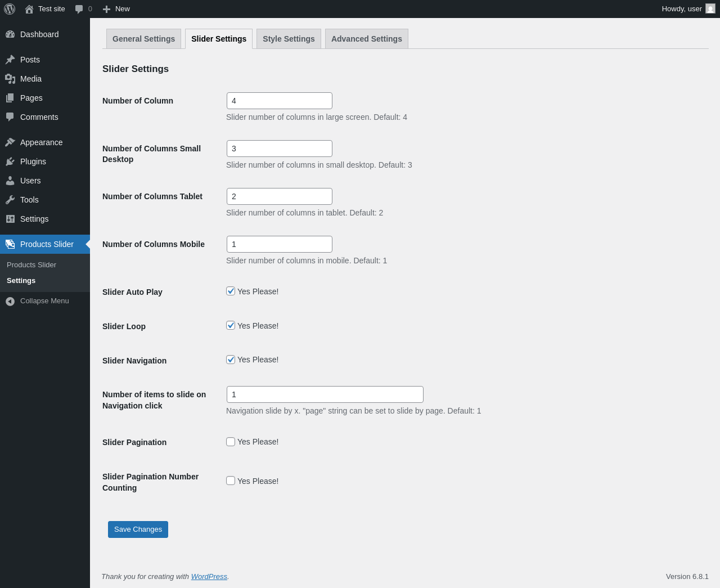Screen dimensions: 720x588
Task: Click the Dashboard gauge icon
Action: pos(10,34)
